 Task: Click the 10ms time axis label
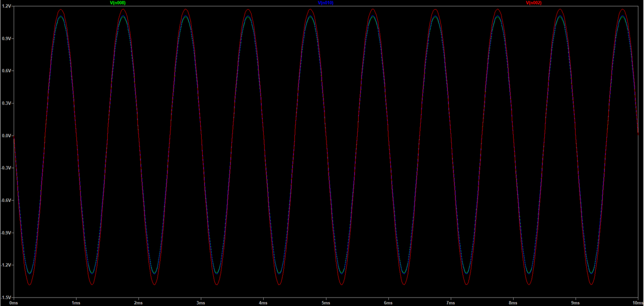tap(637, 303)
